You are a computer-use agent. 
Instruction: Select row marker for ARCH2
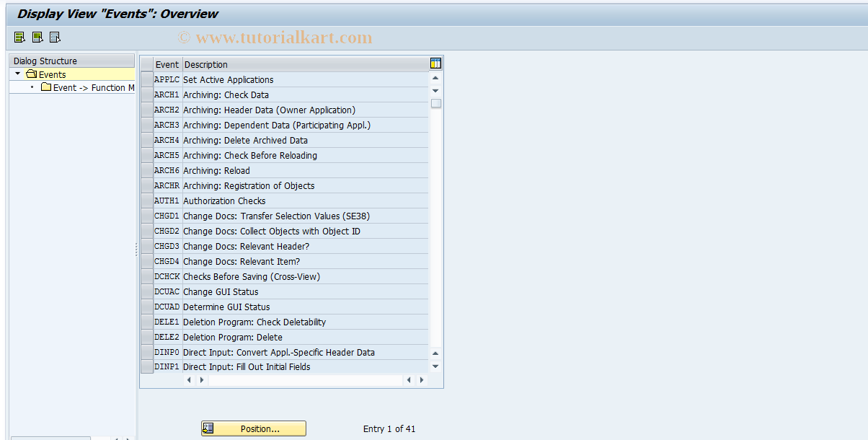(147, 110)
